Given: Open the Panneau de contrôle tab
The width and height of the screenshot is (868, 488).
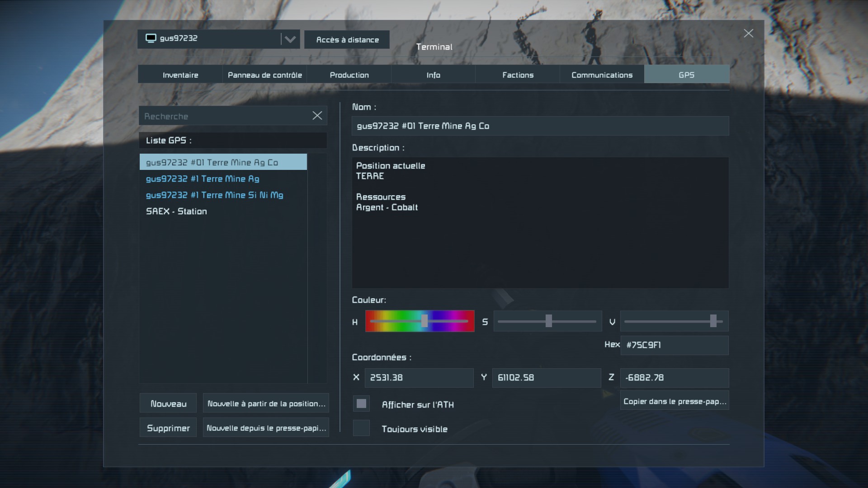Looking at the screenshot, I should pyautogui.click(x=264, y=75).
